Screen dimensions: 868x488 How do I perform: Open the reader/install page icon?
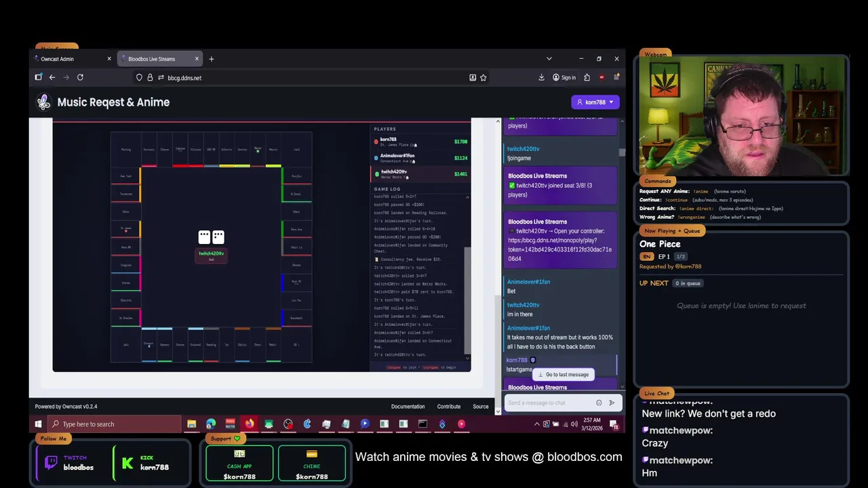[x=472, y=78]
